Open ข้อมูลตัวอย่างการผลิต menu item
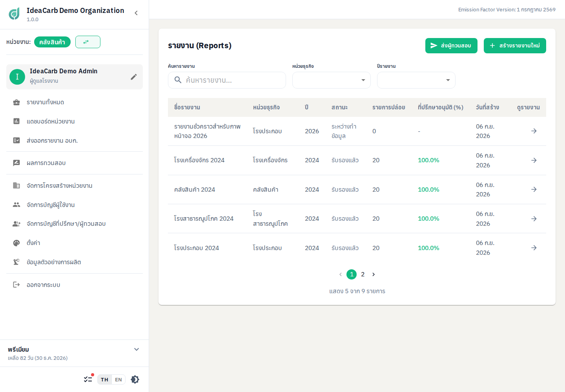Viewport: 565px width, 392px height. (x=75, y=262)
